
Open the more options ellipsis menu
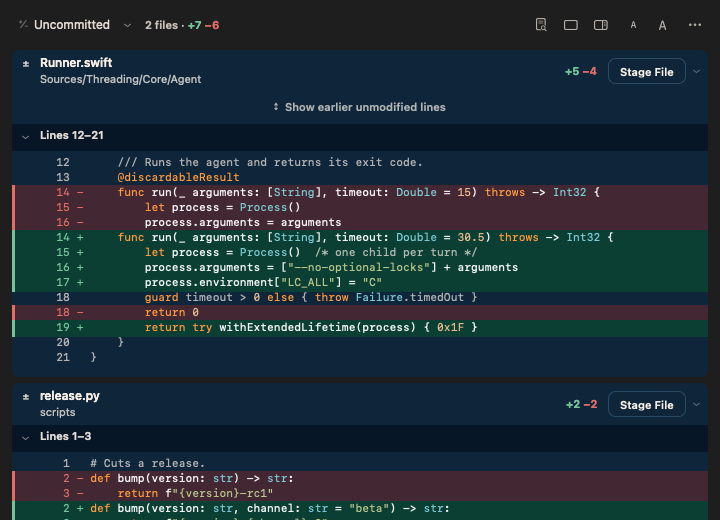point(695,25)
